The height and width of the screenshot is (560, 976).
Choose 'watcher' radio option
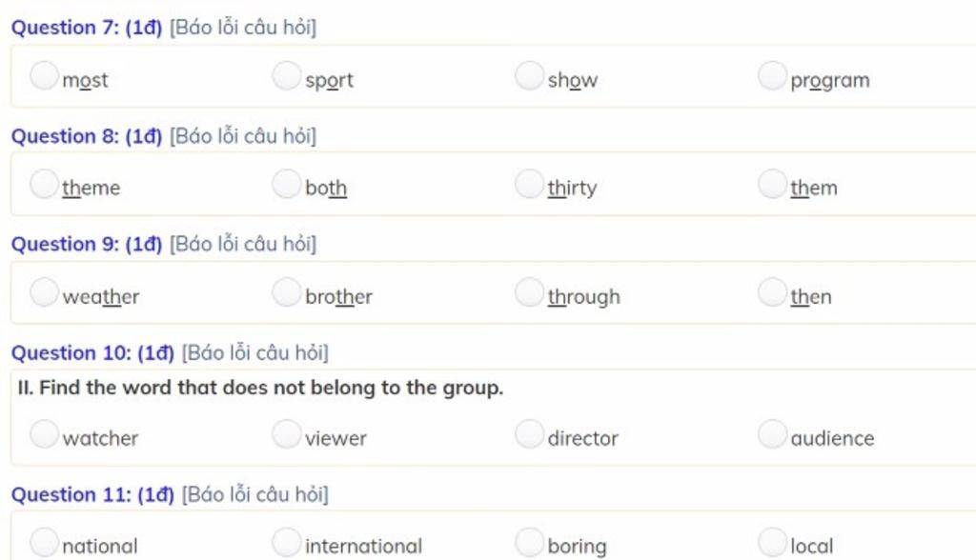[44, 434]
